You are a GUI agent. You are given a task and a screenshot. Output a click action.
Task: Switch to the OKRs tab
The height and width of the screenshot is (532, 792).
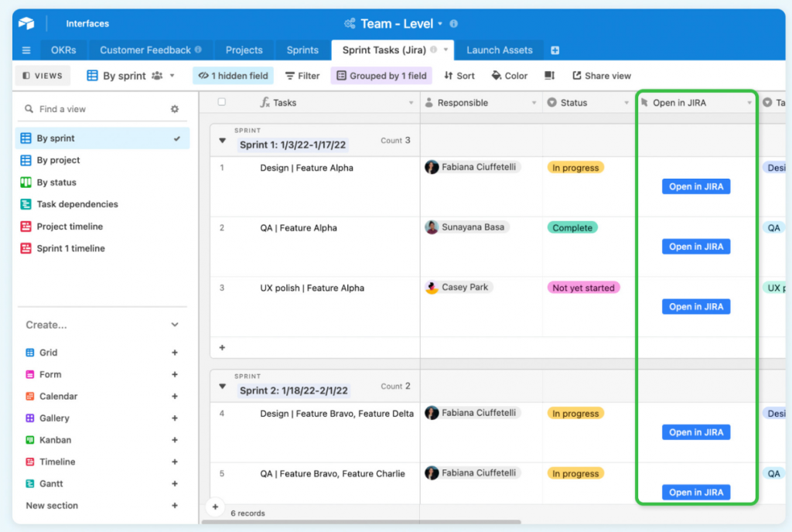point(63,50)
